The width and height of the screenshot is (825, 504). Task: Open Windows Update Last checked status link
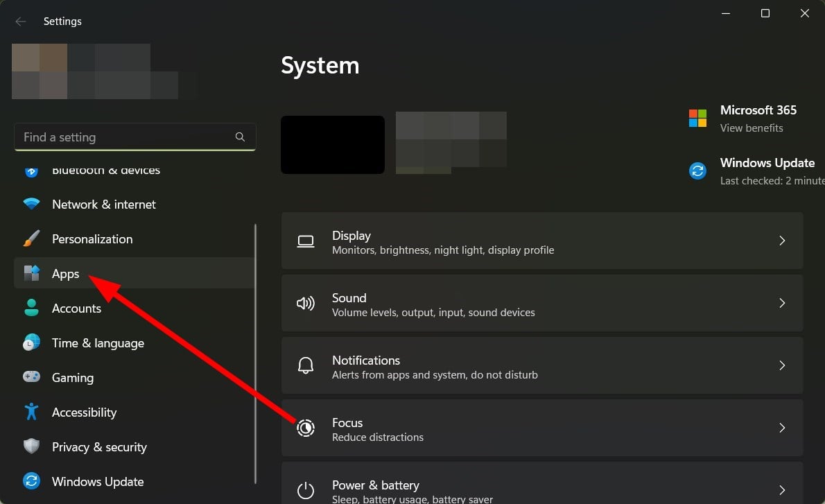pos(772,180)
